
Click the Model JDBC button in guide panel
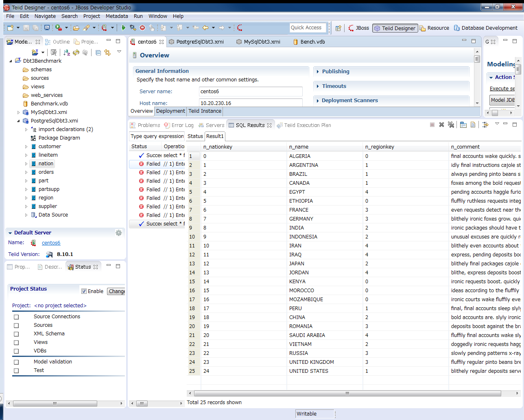(x=502, y=100)
